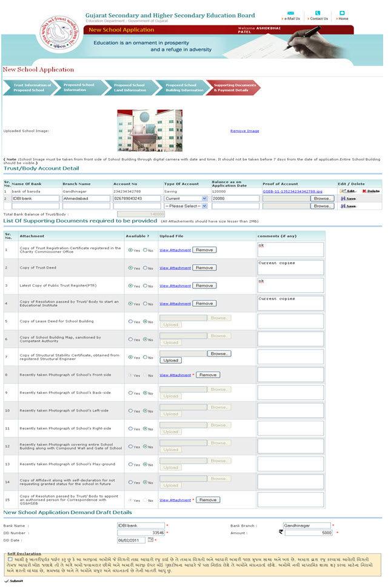Select No for Structural Stability Certificate
391x588 pixels.
[x=145, y=358]
